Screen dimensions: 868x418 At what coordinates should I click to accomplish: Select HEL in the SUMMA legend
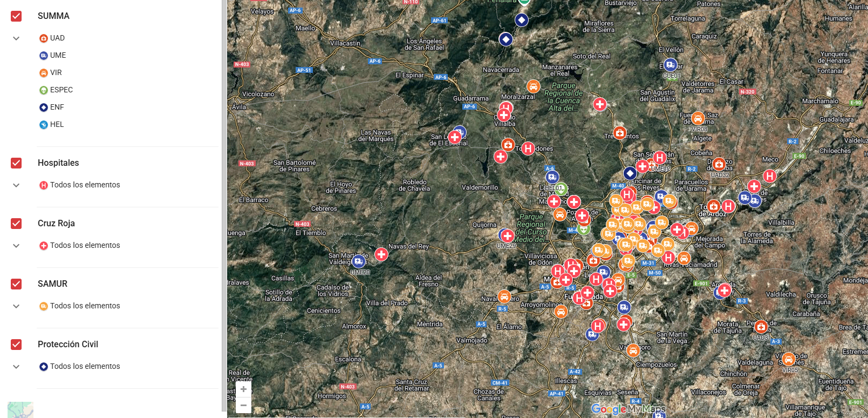point(57,125)
